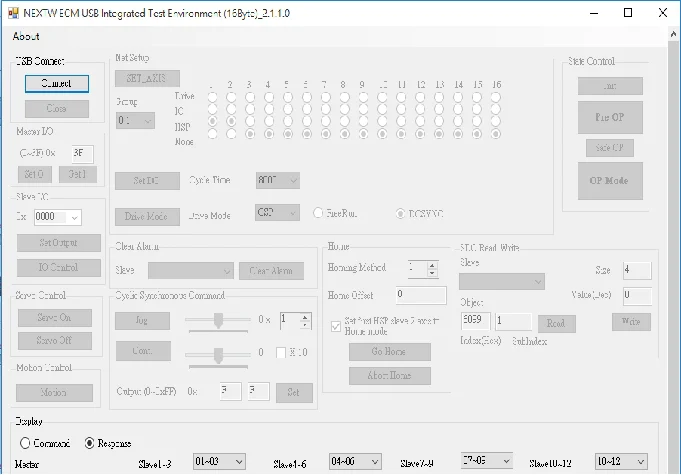Click the Init button in State Control

click(x=610, y=86)
